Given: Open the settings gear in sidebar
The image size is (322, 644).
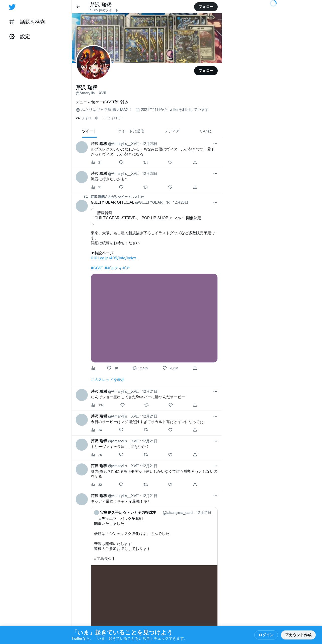Looking at the screenshot, I should (12, 37).
